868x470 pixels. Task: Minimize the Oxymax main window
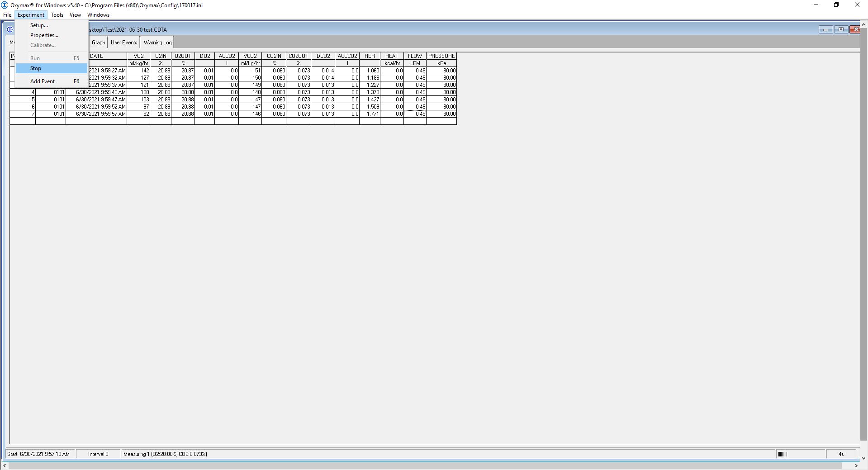point(816,5)
